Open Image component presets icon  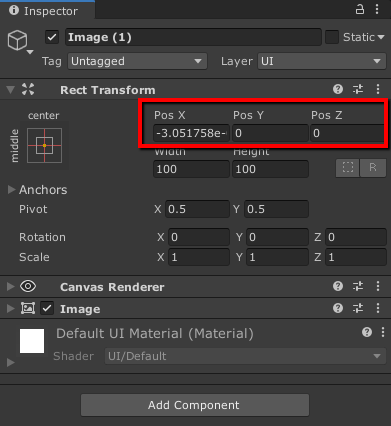coord(358,308)
